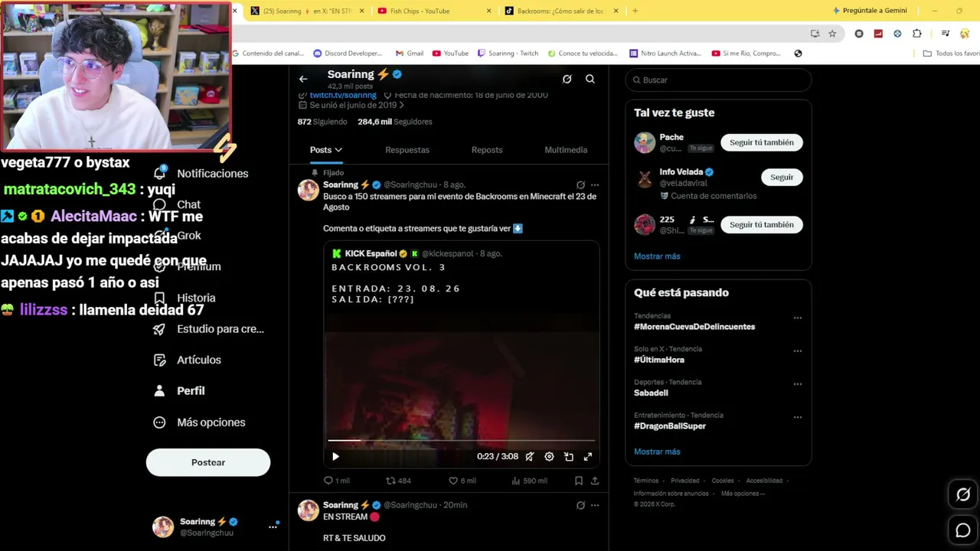Repost the pinned post with 484 reposts
Screen dimensions: 980x551
pos(398,481)
